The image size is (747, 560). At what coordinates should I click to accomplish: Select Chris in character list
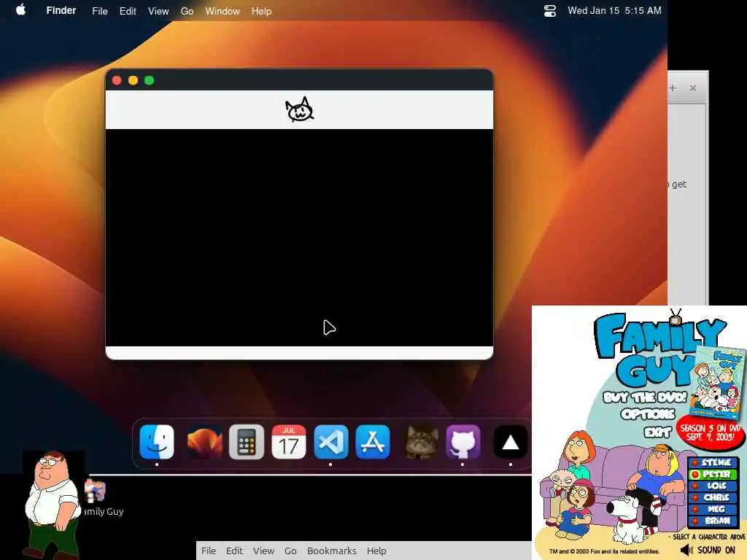(713, 497)
